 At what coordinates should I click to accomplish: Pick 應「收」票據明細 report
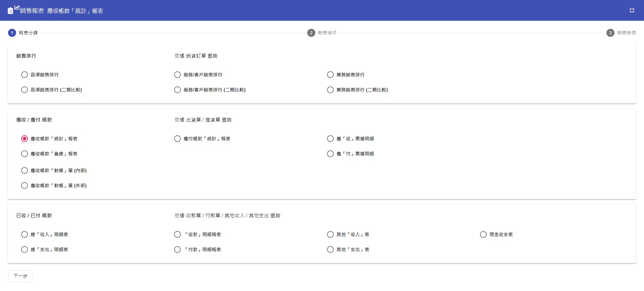(x=330, y=139)
